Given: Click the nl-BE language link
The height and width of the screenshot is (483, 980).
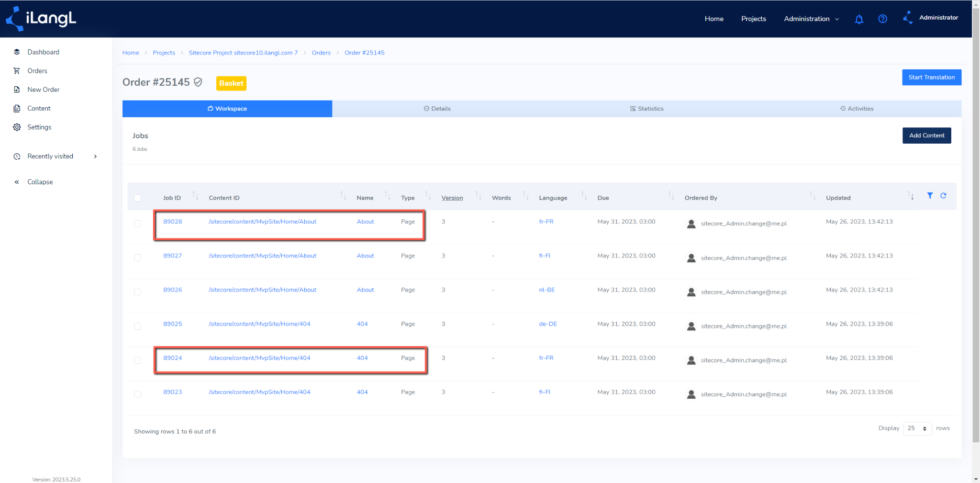Looking at the screenshot, I should 547,290.
